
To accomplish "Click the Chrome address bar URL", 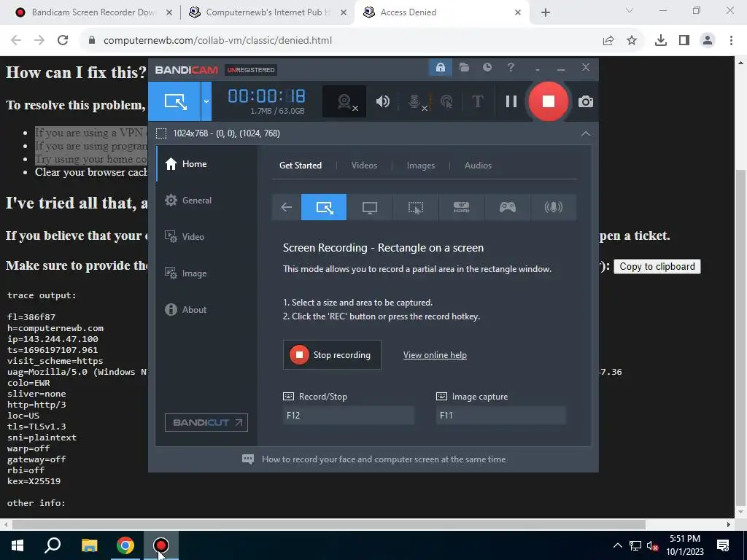I will pyautogui.click(x=217, y=41).
